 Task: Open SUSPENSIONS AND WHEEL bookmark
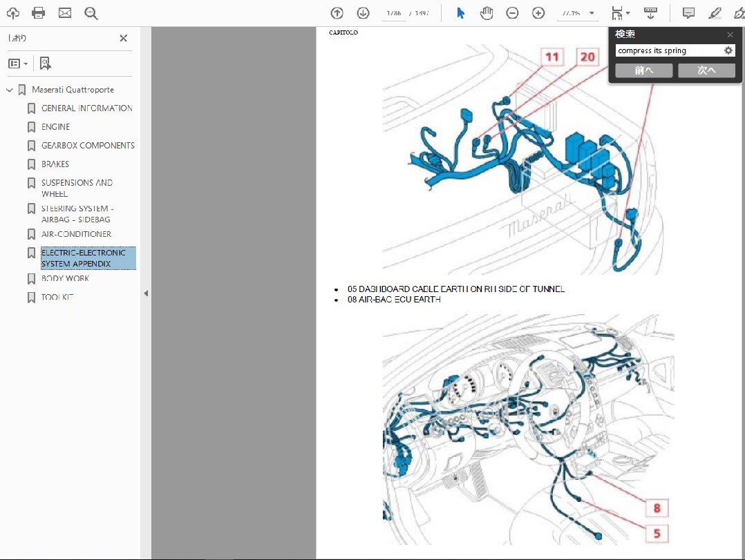point(77,189)
